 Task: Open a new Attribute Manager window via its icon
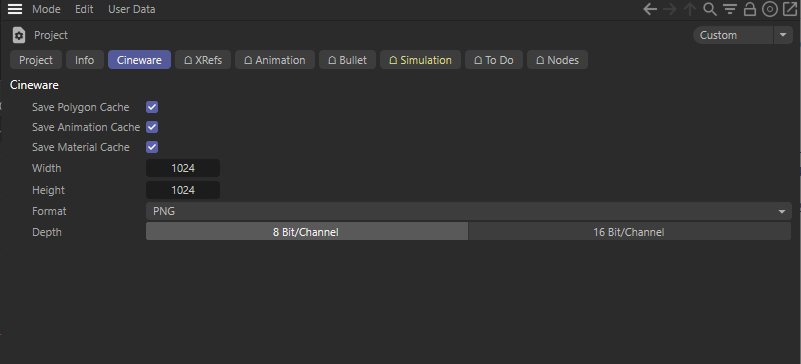pos(790,9)
